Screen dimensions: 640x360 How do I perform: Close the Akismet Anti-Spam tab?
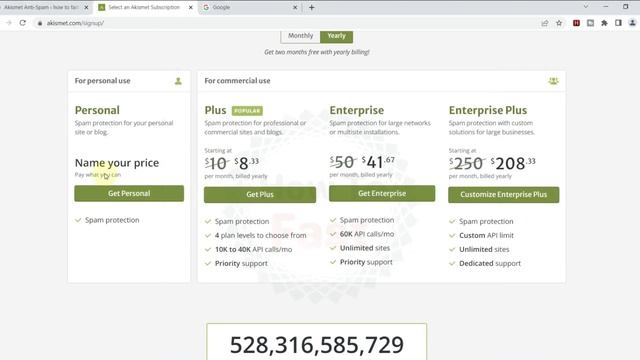coord(86,7)
